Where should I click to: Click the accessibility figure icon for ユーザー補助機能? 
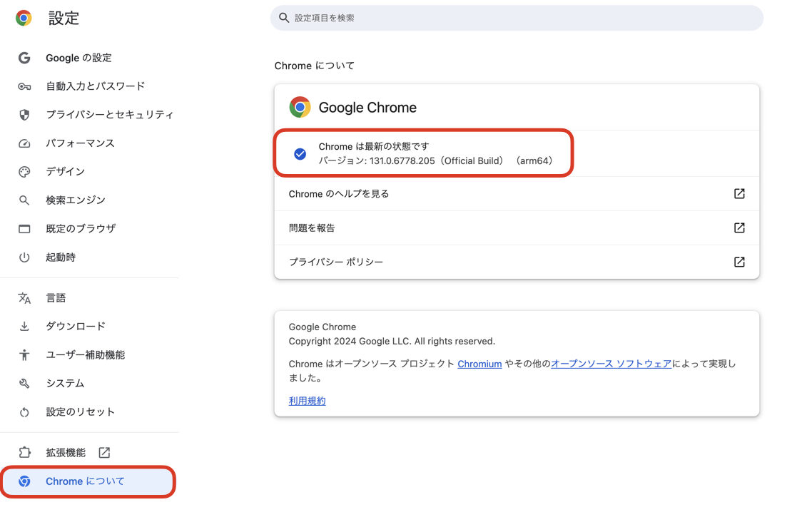coord(24,354)
